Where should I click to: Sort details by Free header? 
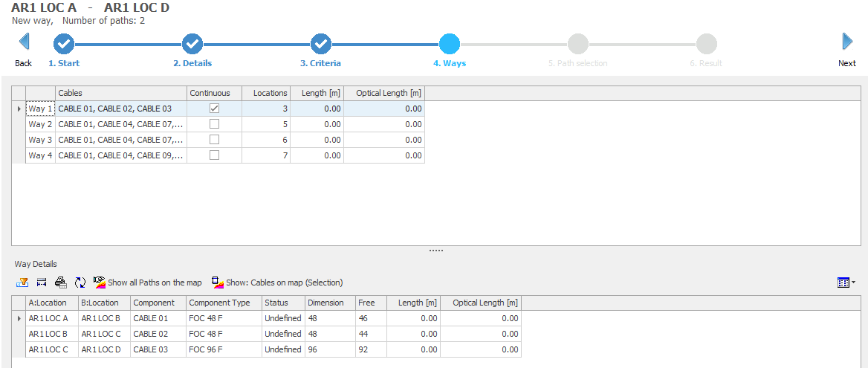coord(370,303)
